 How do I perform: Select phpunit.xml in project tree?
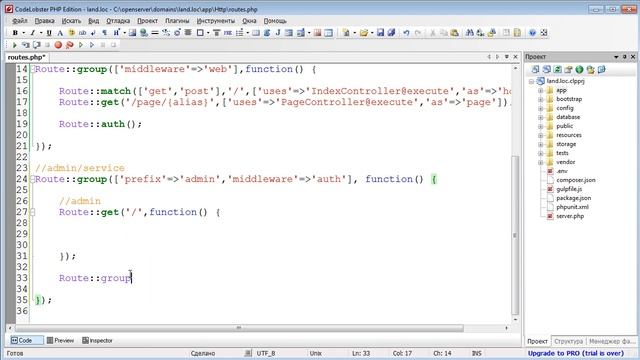pos(572,207)
